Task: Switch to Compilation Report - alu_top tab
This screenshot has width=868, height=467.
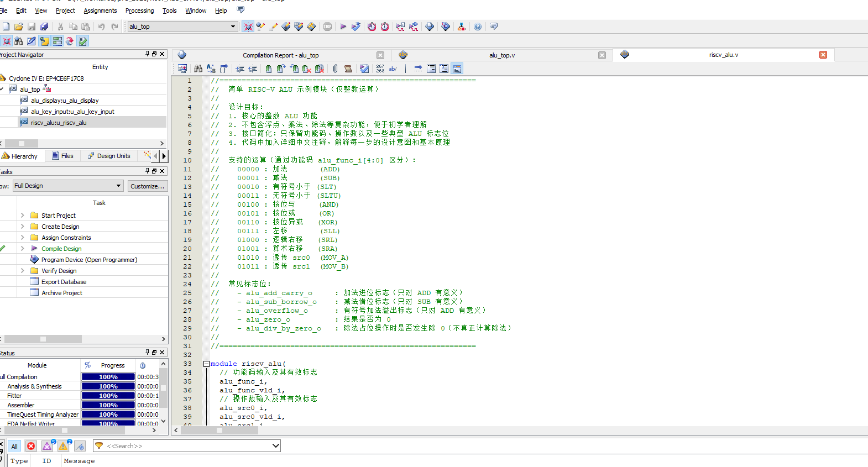Action: pos(281,55)
